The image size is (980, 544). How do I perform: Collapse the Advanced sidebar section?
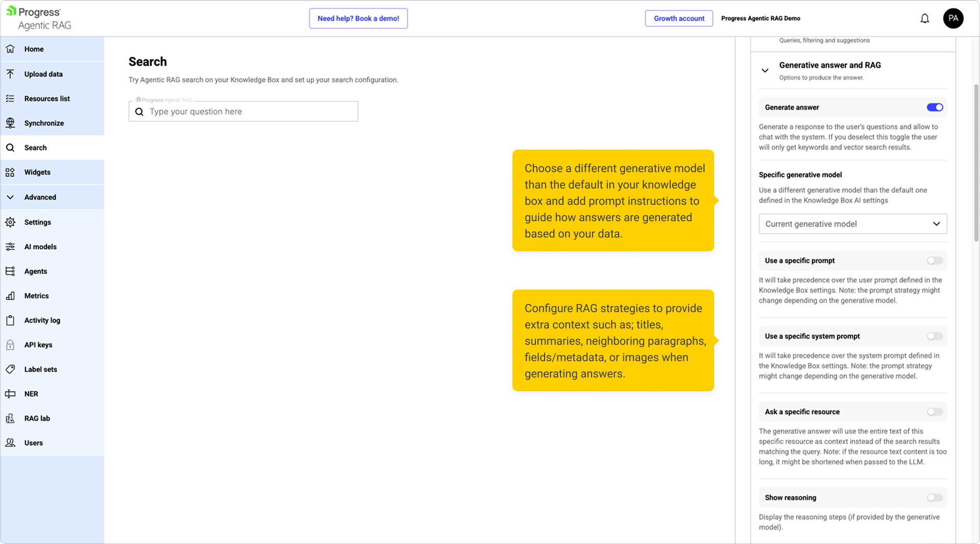pyautogui.click(x=10, y=197)
